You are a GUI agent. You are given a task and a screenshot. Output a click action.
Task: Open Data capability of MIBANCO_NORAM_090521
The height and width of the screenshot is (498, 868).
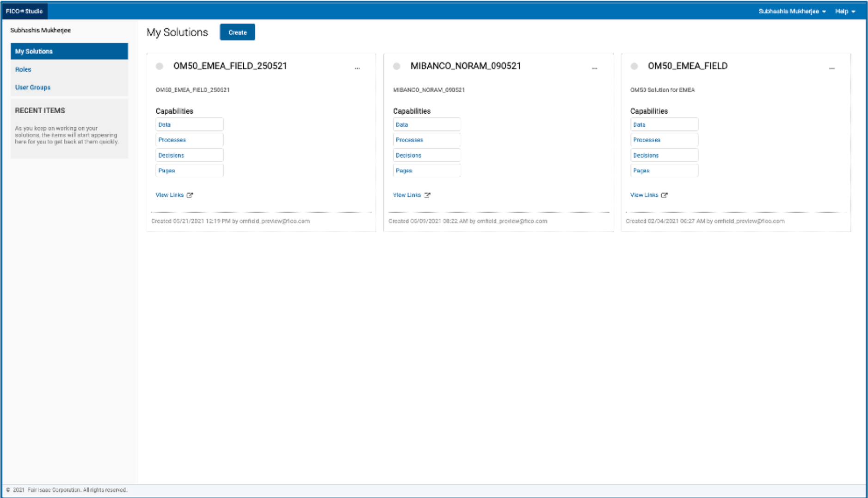coord(427,124)
